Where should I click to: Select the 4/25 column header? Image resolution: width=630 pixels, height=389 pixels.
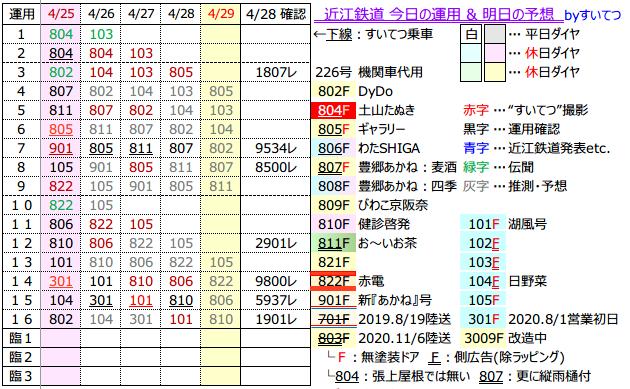[x=61, y=14]
